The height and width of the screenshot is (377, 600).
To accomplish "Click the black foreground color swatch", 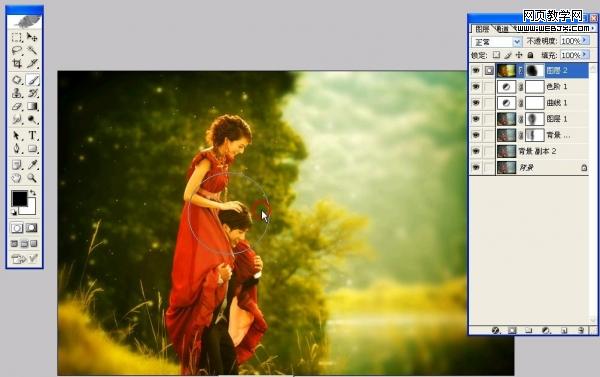I will tap(19, 198).
